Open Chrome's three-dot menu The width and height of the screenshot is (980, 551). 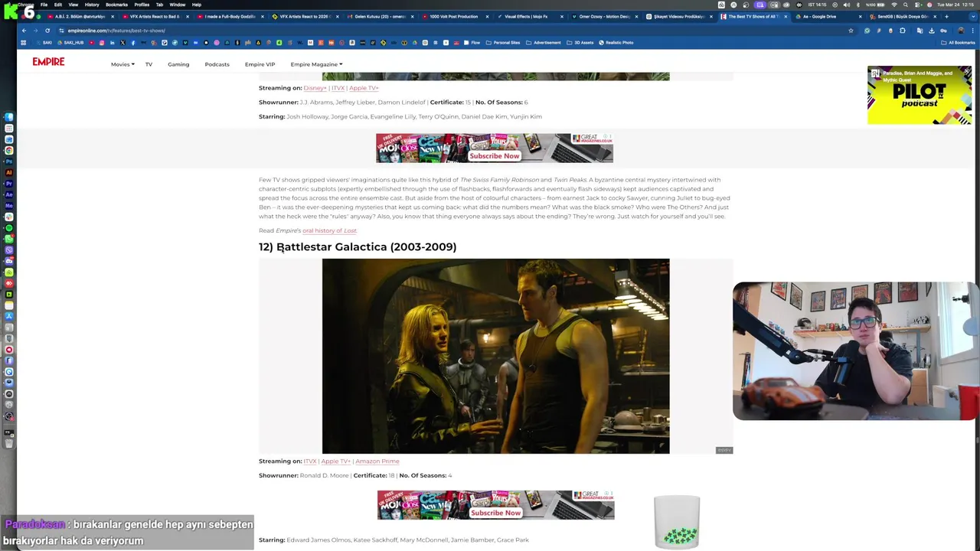click(972, 31)
